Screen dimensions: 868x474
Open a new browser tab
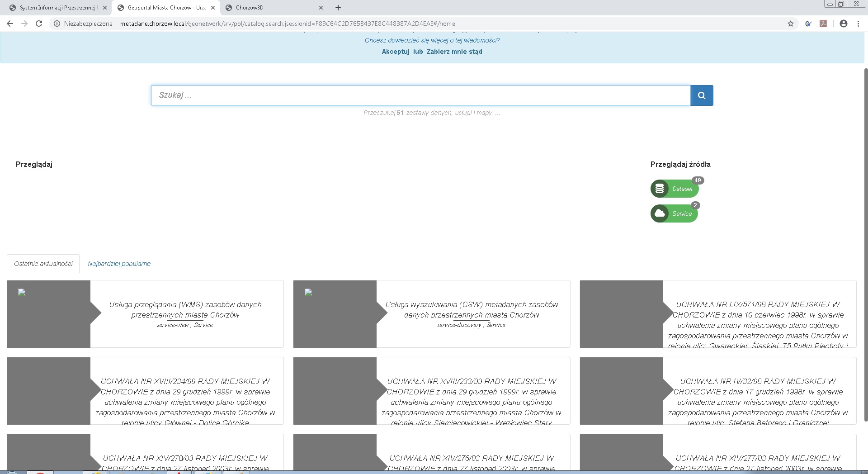pyautogui.click(x=338, y=8)
